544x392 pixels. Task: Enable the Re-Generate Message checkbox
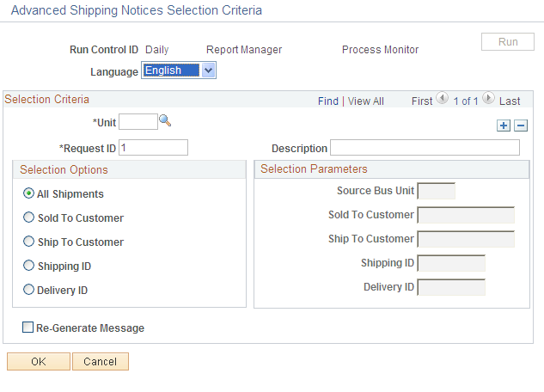[28, 328]
